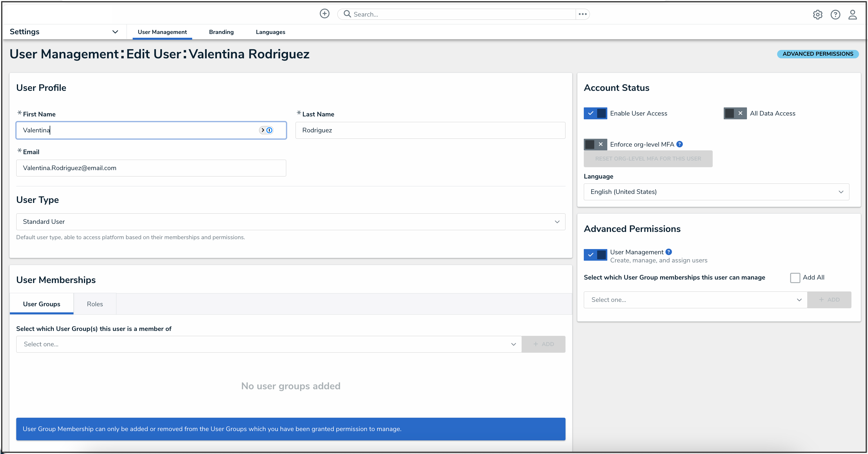Toggle Enforce org-level MFA switch
This screenshot has width=868, height=454.
point(595,144)
